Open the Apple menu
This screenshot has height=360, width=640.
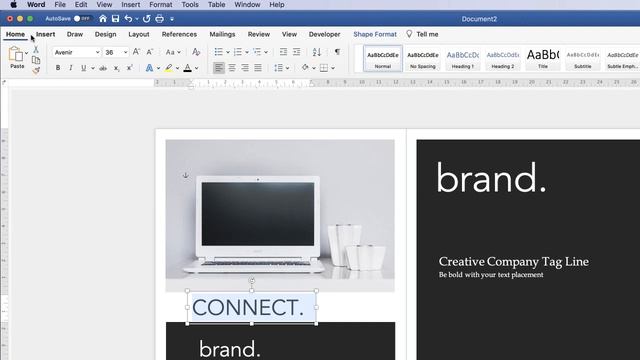[13, 5]
